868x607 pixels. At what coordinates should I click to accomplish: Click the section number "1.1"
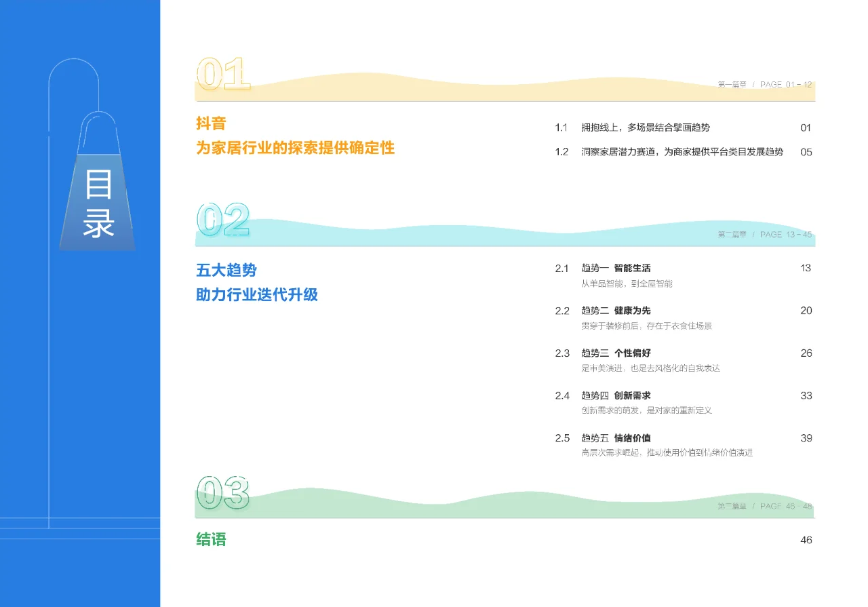[561, 128]
